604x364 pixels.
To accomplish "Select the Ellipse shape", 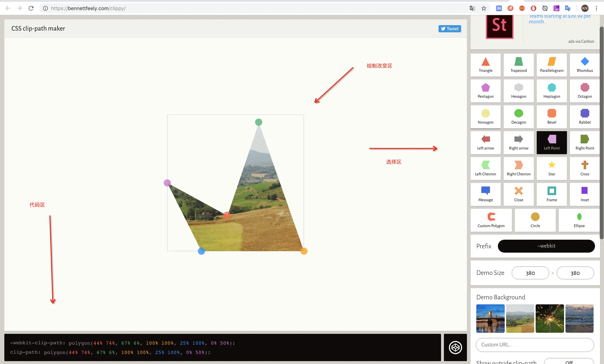I will [579, 220].
